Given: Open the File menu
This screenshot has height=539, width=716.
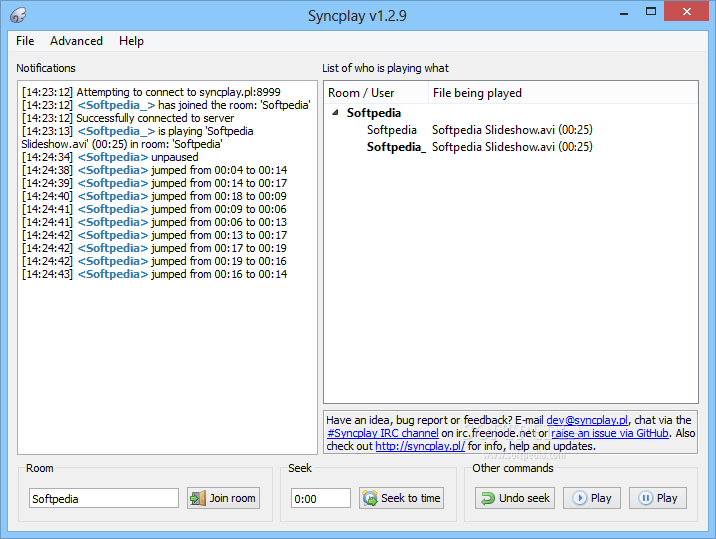Looking at the screenshot, I should 25,41.
